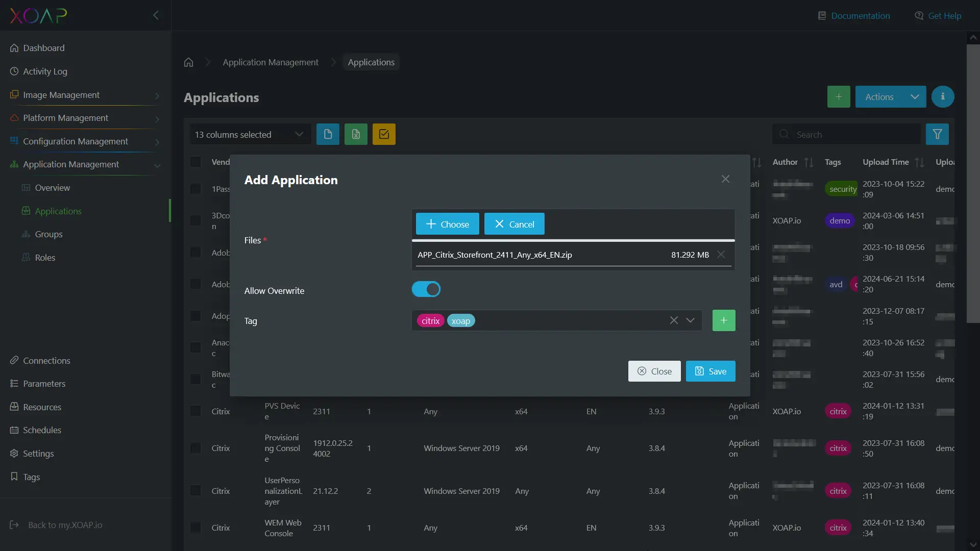Open the 13 columns selected dropdown
The height and width of the screenshot is (551, 980).
coord(250,134)
